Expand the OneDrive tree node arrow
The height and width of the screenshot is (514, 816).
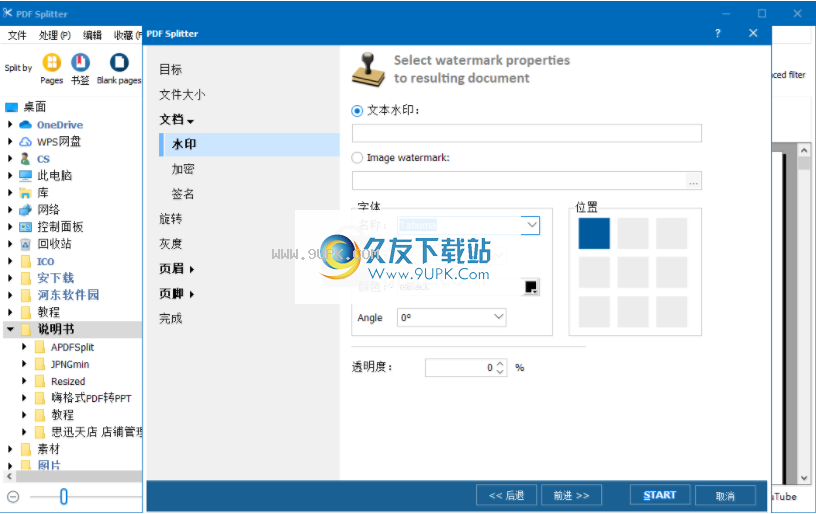click(10, 125)
